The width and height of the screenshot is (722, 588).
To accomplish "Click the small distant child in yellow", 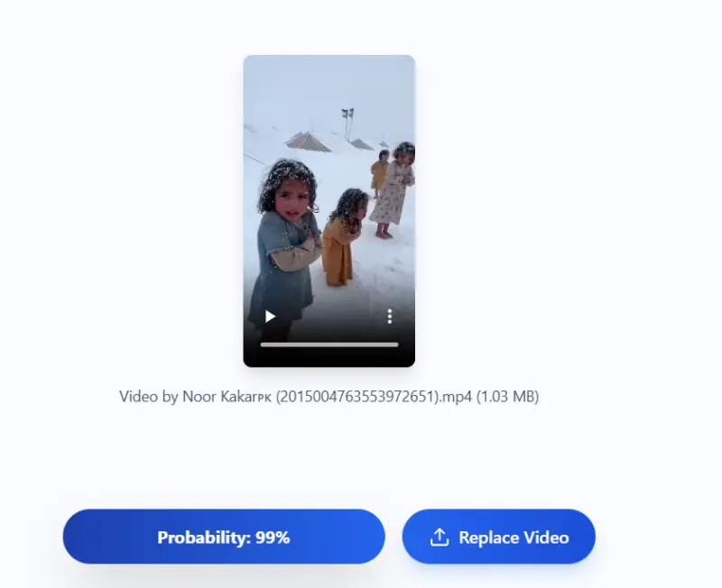I will pyautogui.click(x=380, y=171).
